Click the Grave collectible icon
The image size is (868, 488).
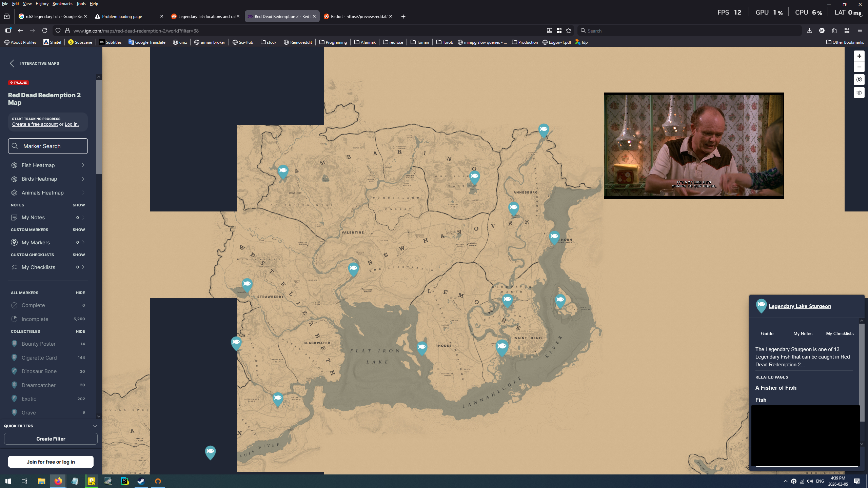pos(14,412)
